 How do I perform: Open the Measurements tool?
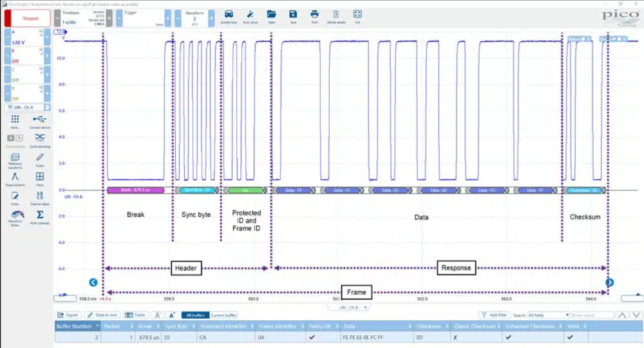coord(15,179)
